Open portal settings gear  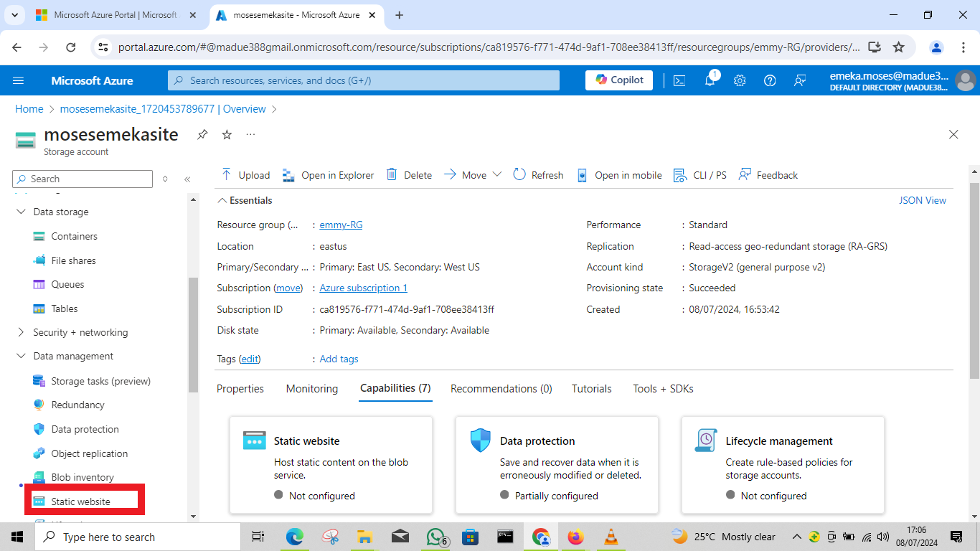[740, 80]
